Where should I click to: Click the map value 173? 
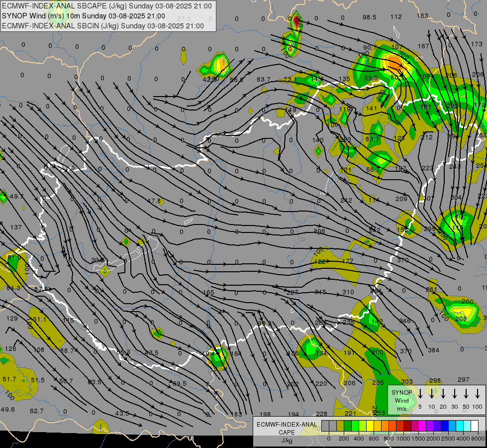477,44
